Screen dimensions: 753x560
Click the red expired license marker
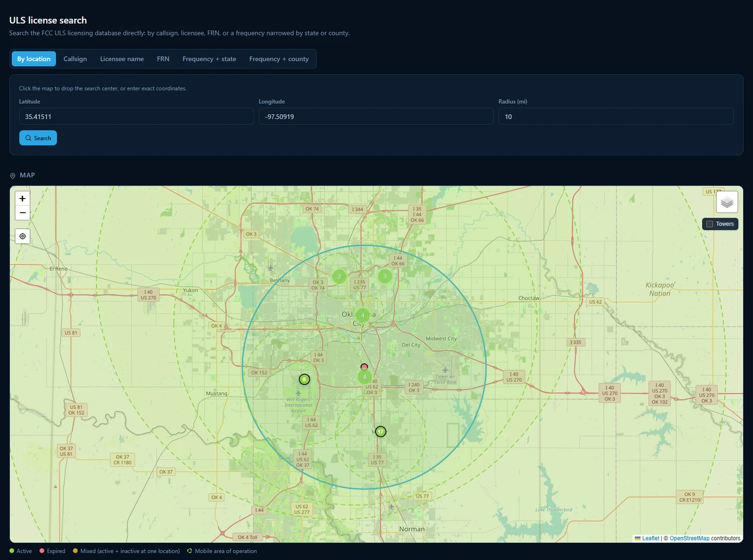click(364, 367)
